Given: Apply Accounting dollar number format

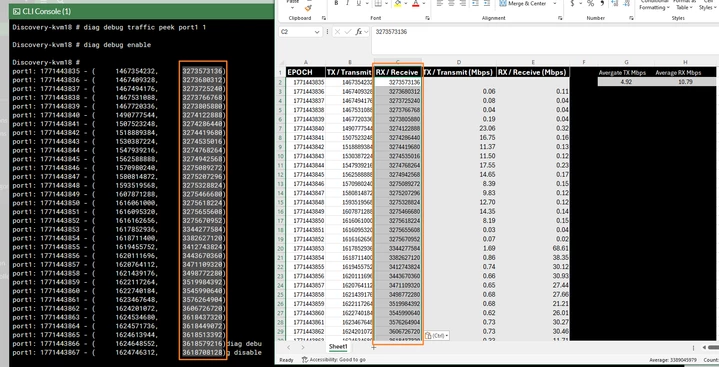Looking at the screenshot, I should point(572,4).
